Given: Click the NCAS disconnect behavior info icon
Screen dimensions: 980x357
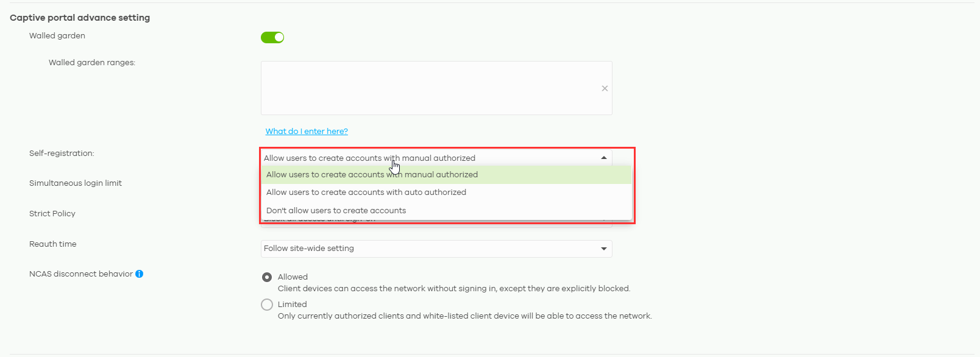Looking at the screenshot, I should click(140, 274).
